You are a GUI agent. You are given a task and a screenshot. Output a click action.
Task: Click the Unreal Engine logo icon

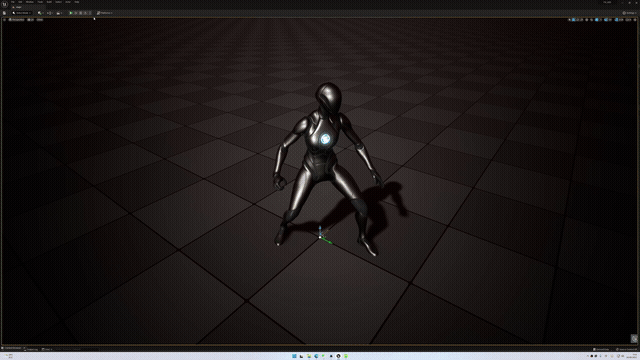tap(4, 4)
